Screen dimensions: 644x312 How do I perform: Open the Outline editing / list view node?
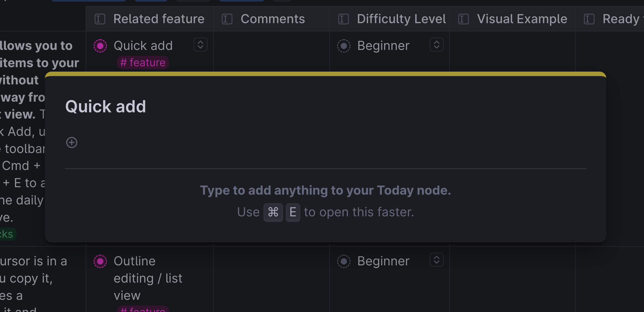tap(148, 278)
